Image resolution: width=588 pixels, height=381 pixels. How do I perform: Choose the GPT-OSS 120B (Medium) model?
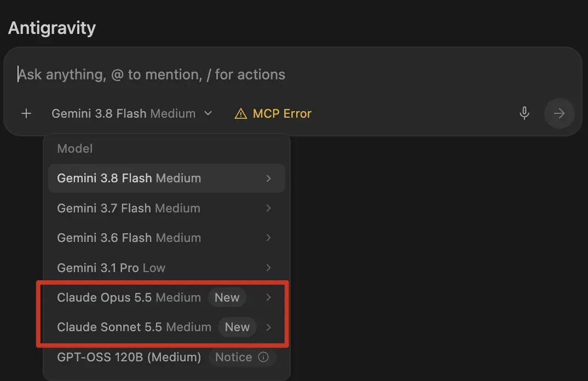[x=166, y=357]
